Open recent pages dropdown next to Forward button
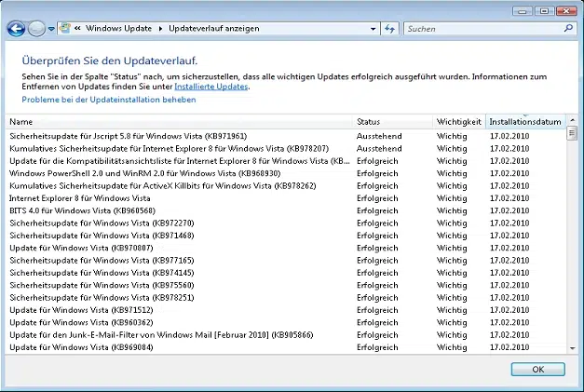Image resolution: width=584 pixels, height=392 pixels. click(x=51, y=29)
